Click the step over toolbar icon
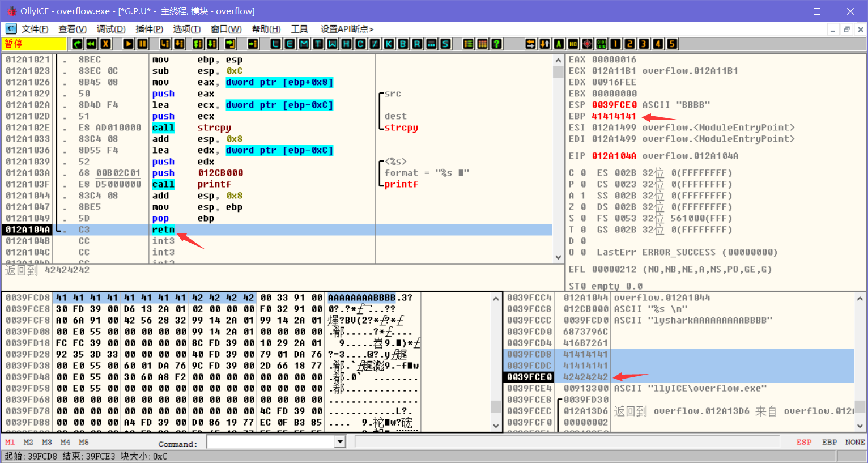The width and height of the screenshot is (868, 463). tap(180, 44)
